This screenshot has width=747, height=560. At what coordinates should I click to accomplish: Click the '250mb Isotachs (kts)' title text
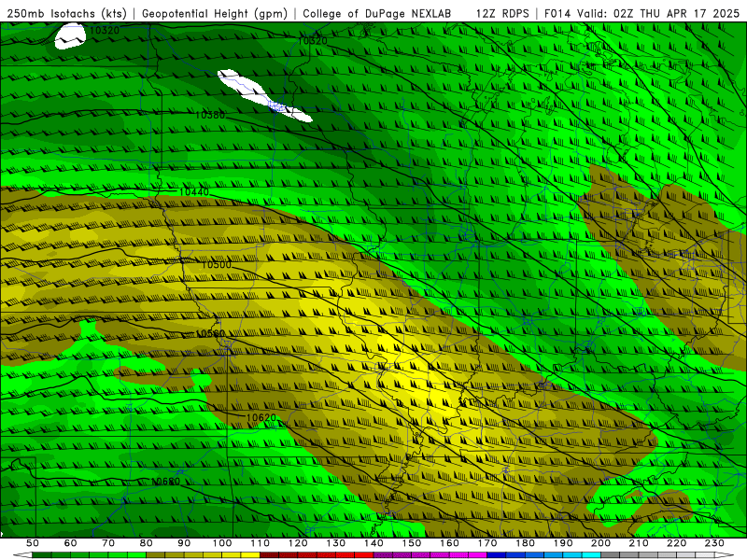tap(66, 14)
